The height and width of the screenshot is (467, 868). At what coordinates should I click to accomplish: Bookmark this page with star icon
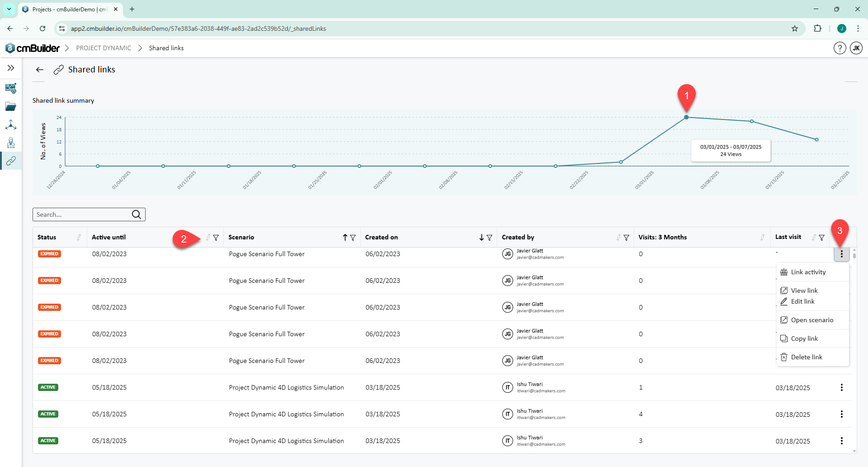pos(795,29)
